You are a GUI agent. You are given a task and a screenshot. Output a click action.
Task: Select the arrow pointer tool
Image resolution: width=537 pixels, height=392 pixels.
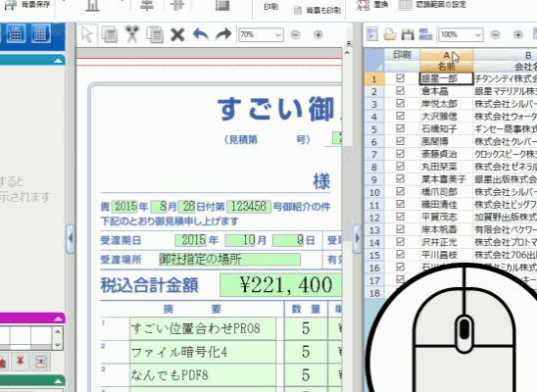click(x=87, y=34)
